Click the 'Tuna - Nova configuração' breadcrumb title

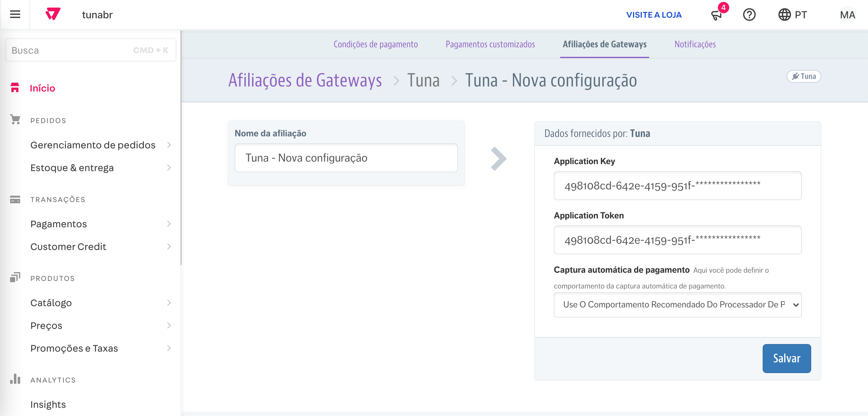click(551, 80)
